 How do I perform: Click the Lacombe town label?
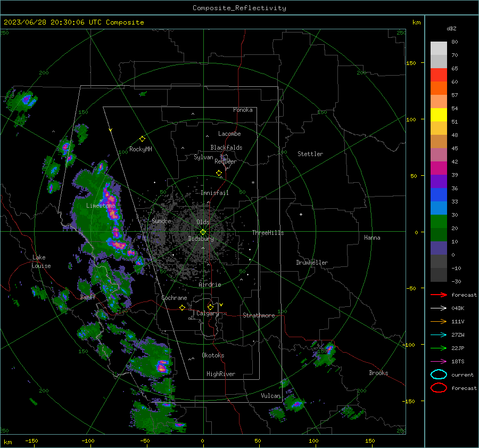tap(229, 134)
